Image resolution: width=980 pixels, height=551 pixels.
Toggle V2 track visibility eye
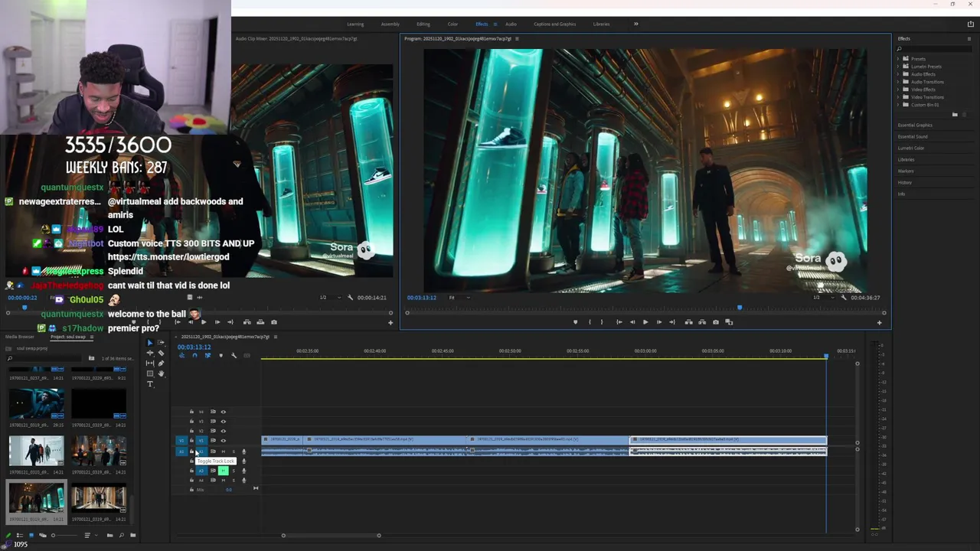click(224, 431)
